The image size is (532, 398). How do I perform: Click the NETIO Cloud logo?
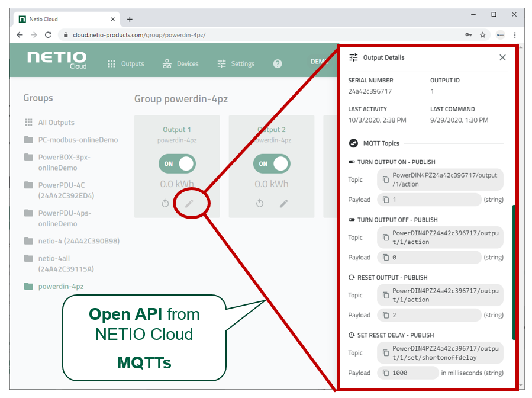click(x=57, y=60)
